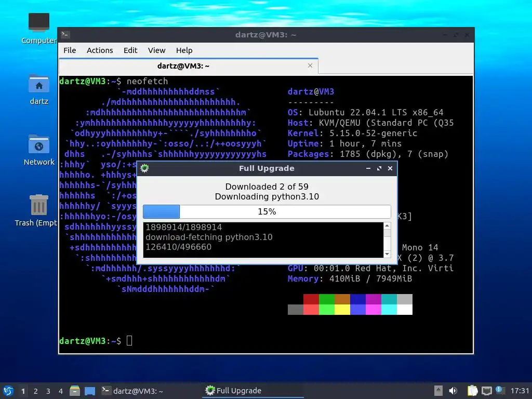
Task: Click the '126410/496660' log line
Action: [x=179, y=247]
